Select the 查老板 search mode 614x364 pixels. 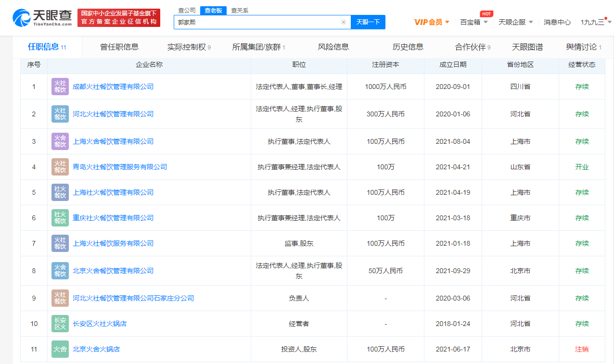[x=213, y=11]
